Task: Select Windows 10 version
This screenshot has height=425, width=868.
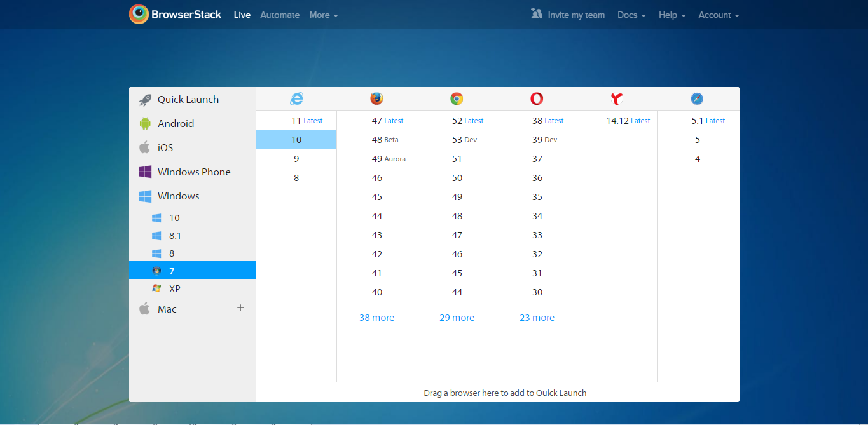Action: (192, 218)
